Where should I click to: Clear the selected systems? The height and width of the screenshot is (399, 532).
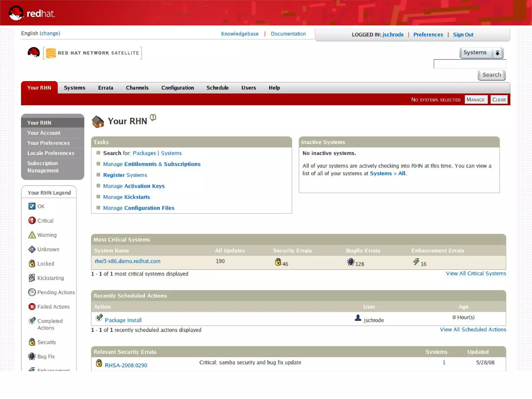point(499,100)
